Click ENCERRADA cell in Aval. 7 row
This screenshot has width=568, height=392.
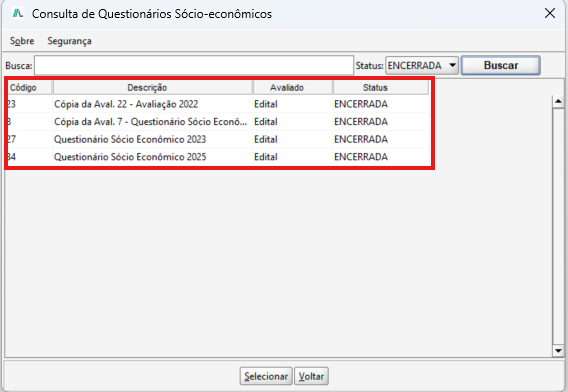pyautogui.click(x=381, y=122)
